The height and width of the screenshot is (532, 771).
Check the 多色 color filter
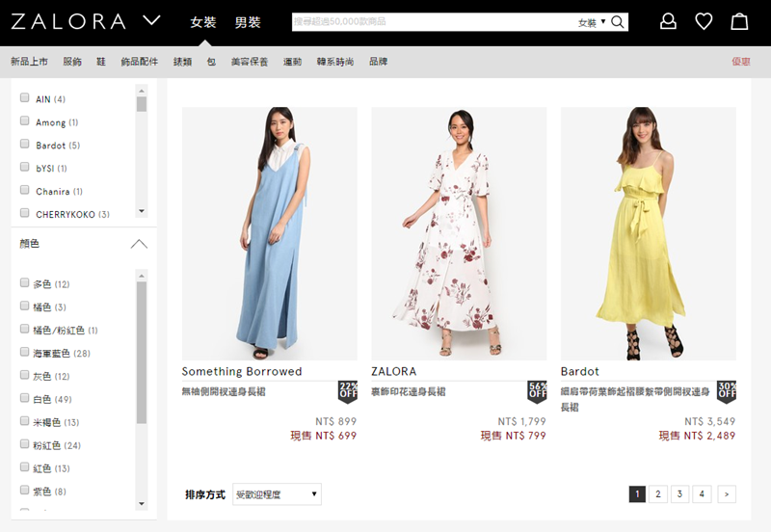[24, 282]
